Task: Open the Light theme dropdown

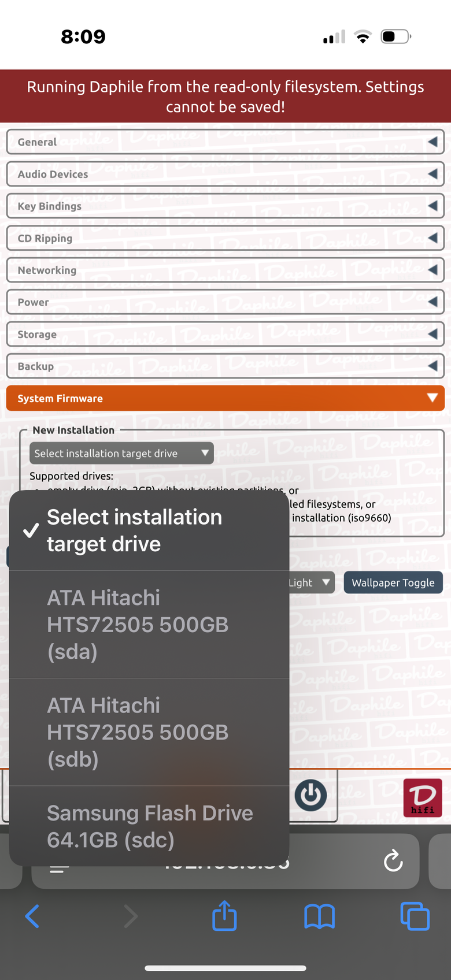Action: [x=312, y=582]
